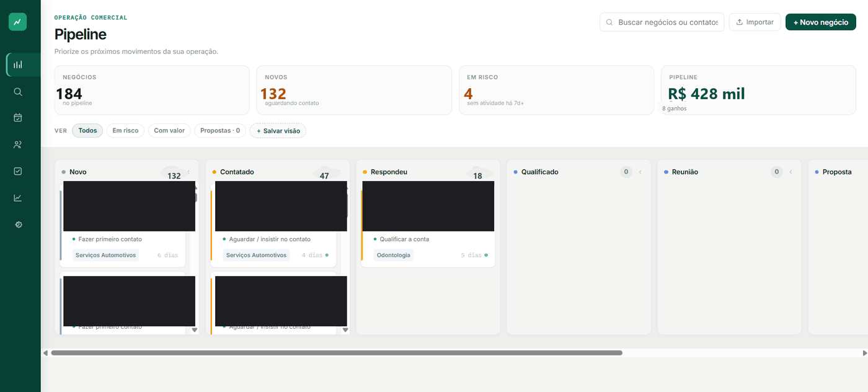Click the horizontal scrollbar thumb

[x=337, y=353]
